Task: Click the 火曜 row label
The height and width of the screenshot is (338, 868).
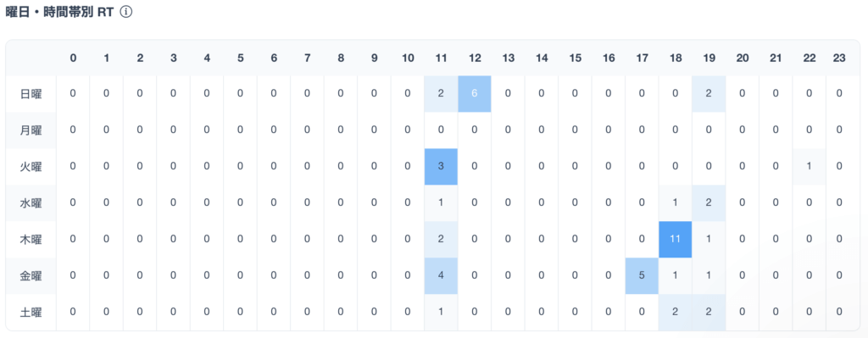Action: point(31,167)
